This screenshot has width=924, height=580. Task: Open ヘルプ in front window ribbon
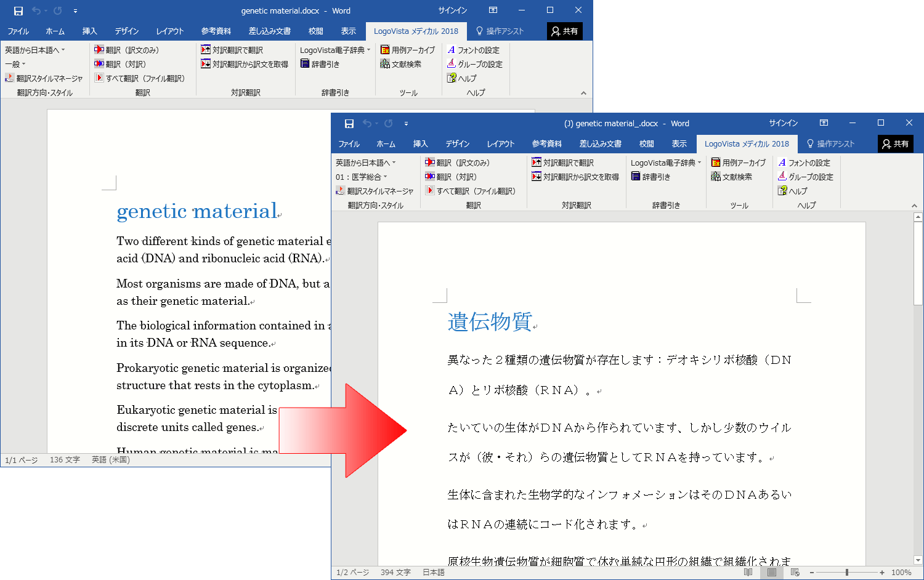793,191
